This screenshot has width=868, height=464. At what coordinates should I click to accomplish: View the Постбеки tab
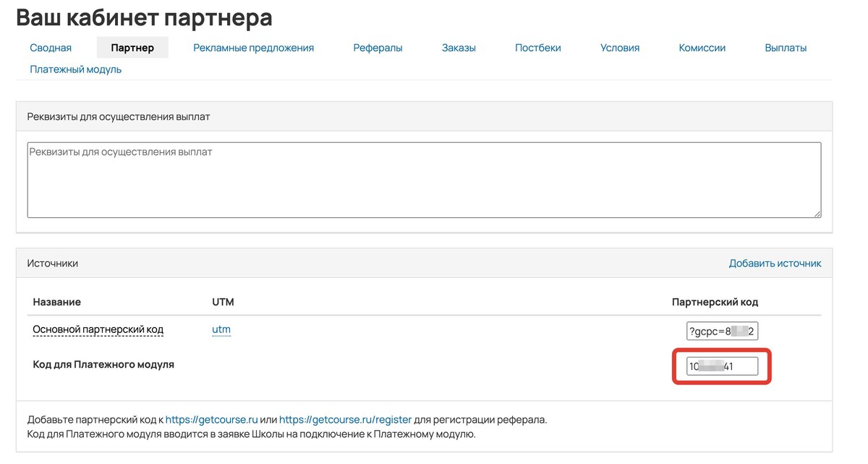pyautogui.click(x=538, y=48)
